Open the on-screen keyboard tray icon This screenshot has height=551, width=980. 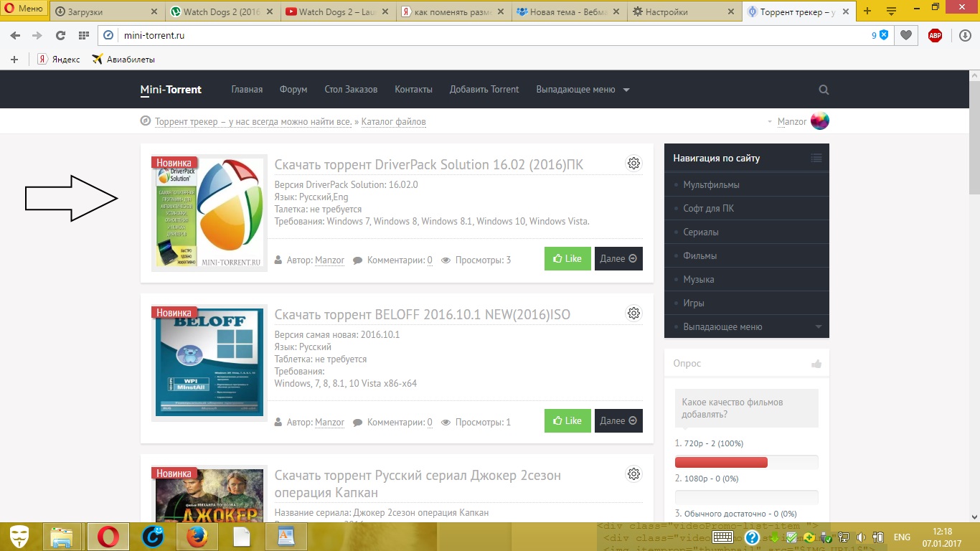pos(723,537)
